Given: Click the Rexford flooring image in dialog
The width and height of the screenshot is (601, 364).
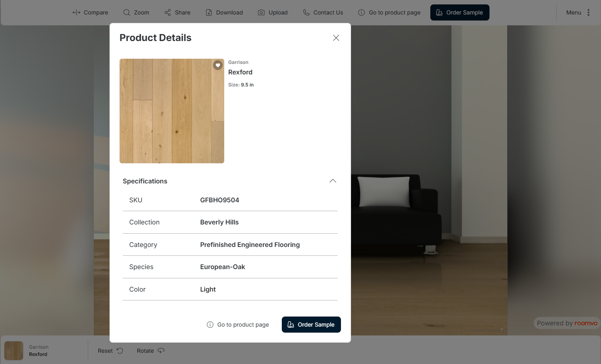Looking at the screenshot, I should (x=172, y=111).
